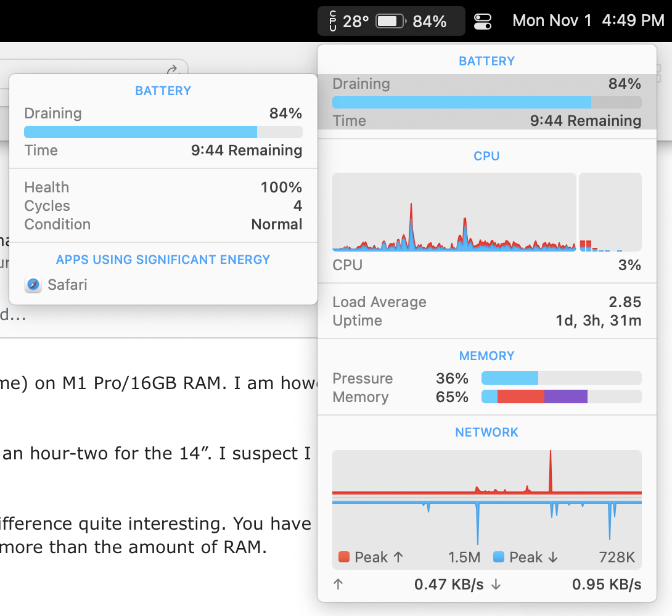
Task: Click the battery icon in menu bar
Action: pyautogui.click(x=390, y=21)
